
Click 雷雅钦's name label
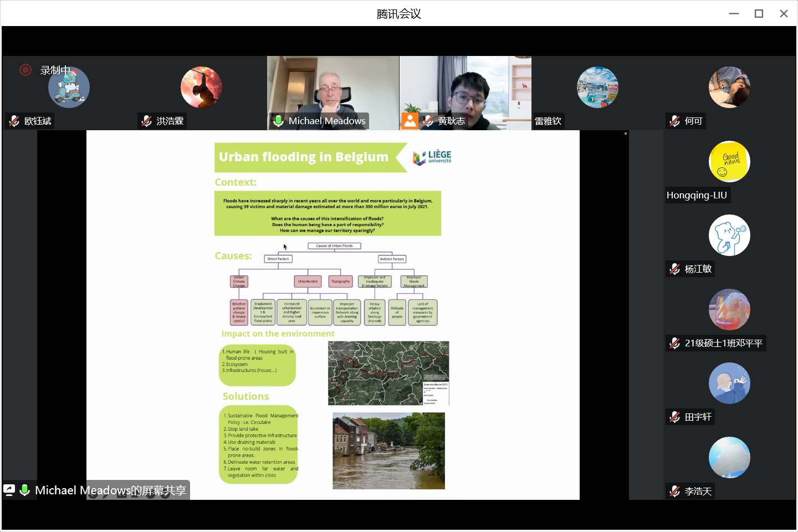[x=548, y=121]
